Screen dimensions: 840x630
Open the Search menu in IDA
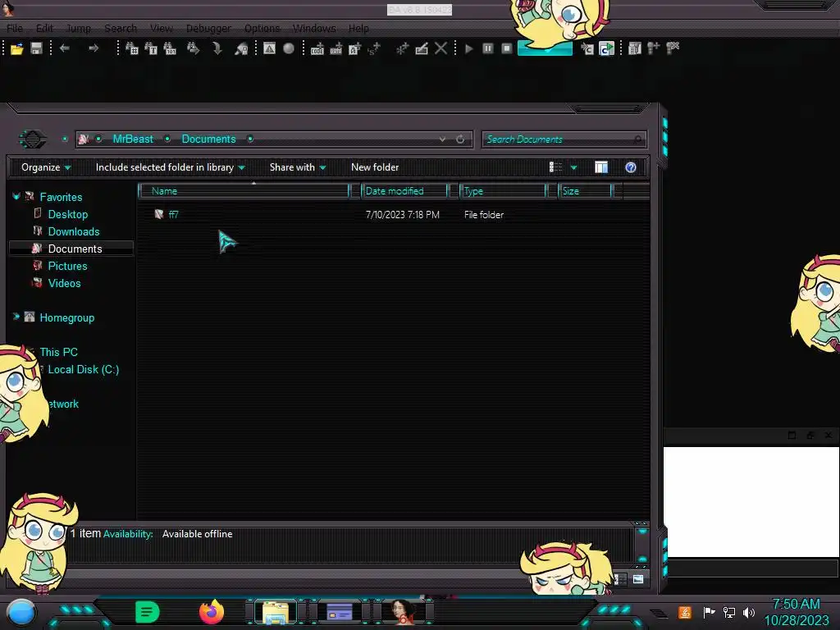(x=121, y=29)
